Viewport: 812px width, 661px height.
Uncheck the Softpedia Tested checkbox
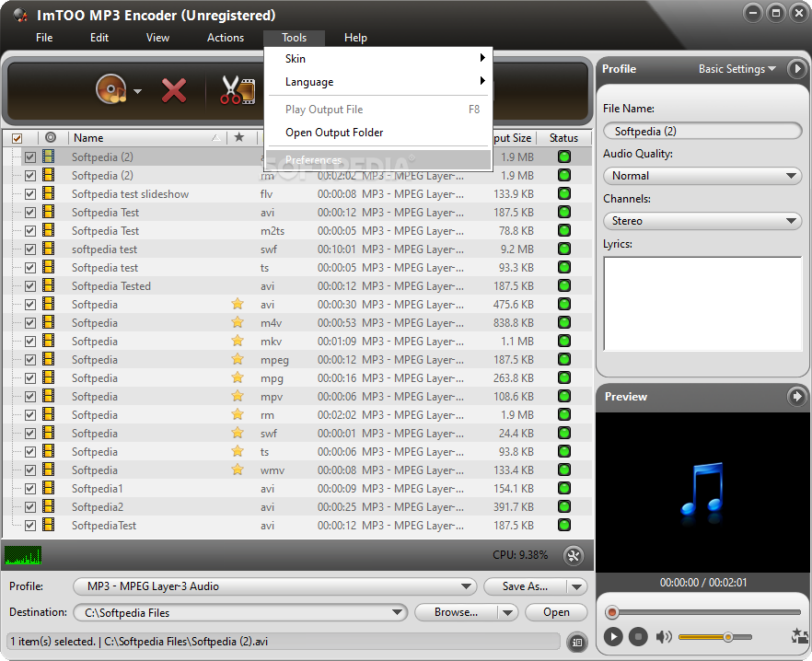[30, 286]
